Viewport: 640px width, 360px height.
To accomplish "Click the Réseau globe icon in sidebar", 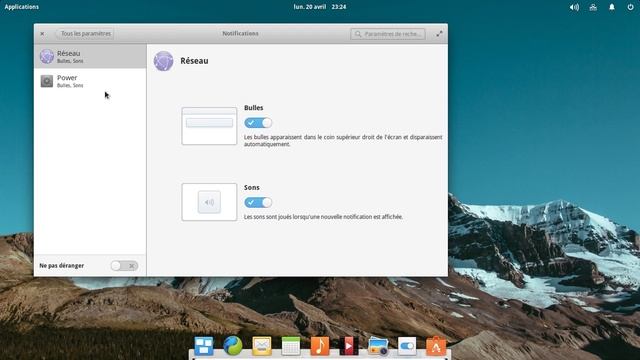I will 47,56.
